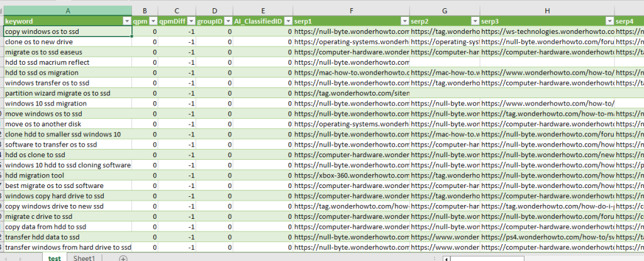Open the serp3 column filter dropdown
The height and width of the screenshot is (261, 644).
609,21
